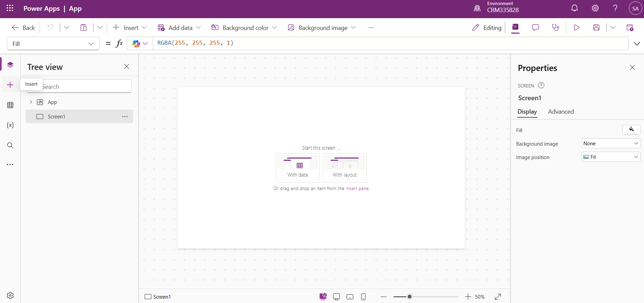Viewport: 644px width, 303px height.
Task: Open the Comments pane
Action: tap(535, 28)
